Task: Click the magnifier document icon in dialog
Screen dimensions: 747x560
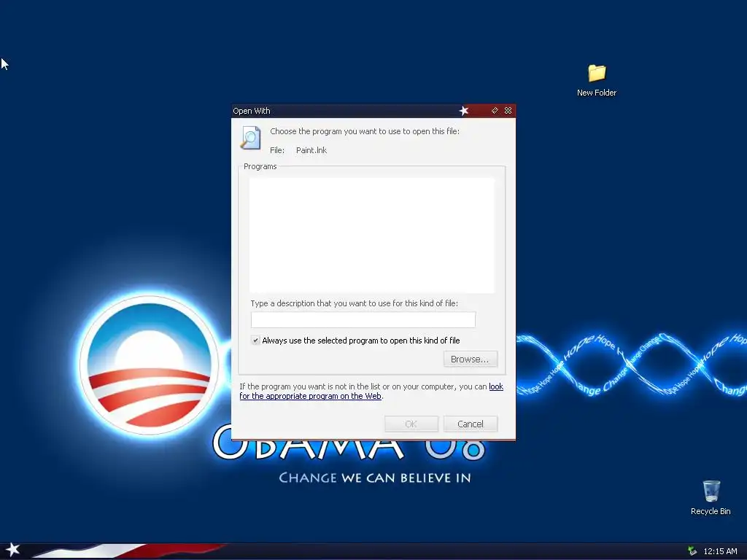Action: pos(251,138)
